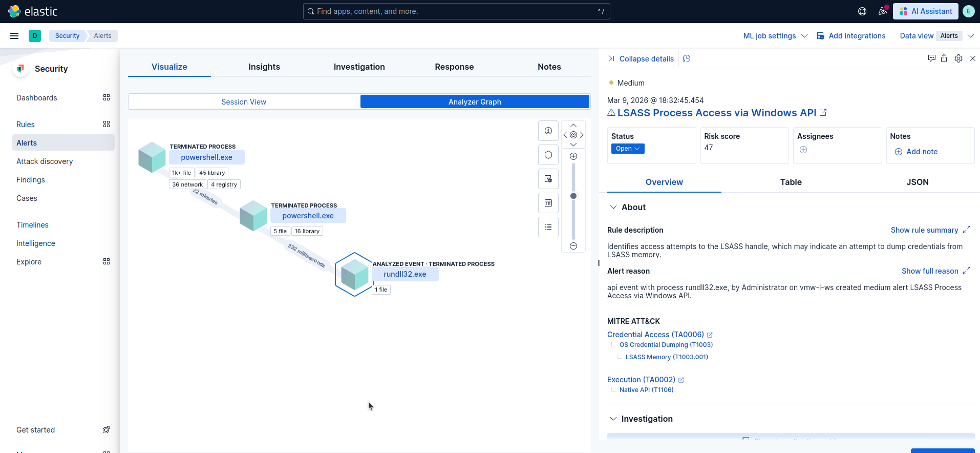980x453 pixels.
Task: Switch to the Session View toggle
Action: point(244,102)
